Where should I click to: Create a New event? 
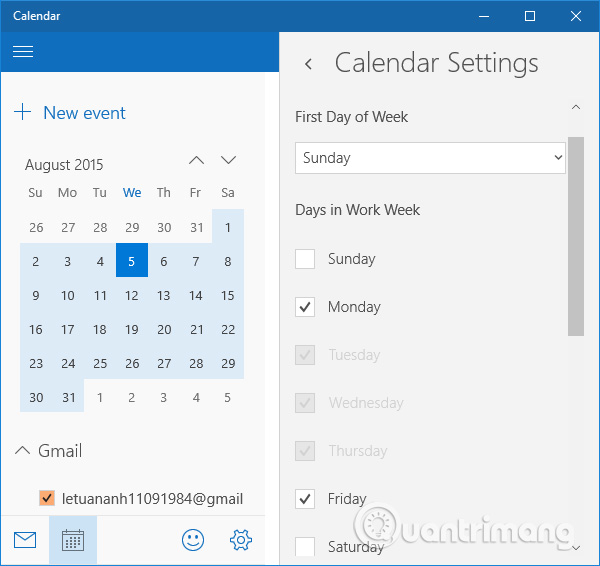coord(84,113)
